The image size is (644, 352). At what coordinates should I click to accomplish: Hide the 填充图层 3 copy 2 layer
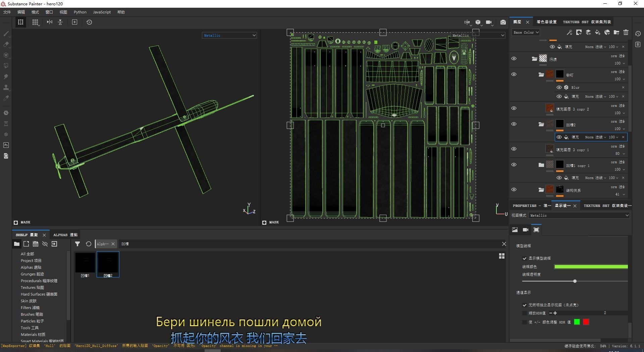tap(514, 108)
